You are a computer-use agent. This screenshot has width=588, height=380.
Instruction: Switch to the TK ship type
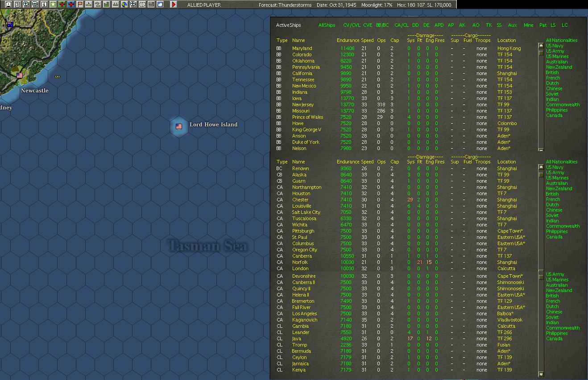[489, 25]
